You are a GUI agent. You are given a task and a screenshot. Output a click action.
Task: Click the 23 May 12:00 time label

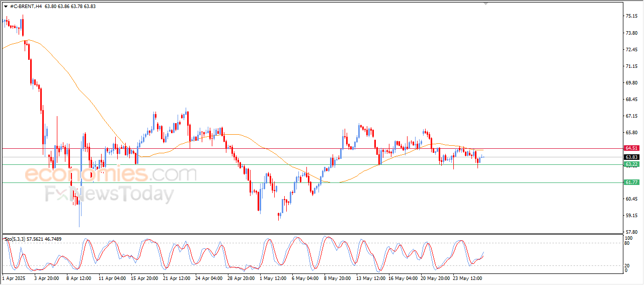click(467, 277)
